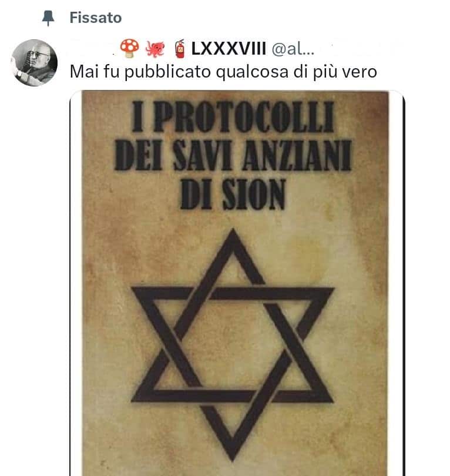Click the mushroom emoji in the username
The height and width of the screenshot is (476, 450).
130,48
